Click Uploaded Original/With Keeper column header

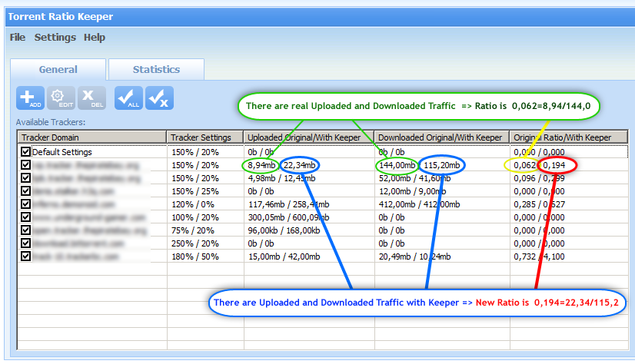tap(308, 137)
